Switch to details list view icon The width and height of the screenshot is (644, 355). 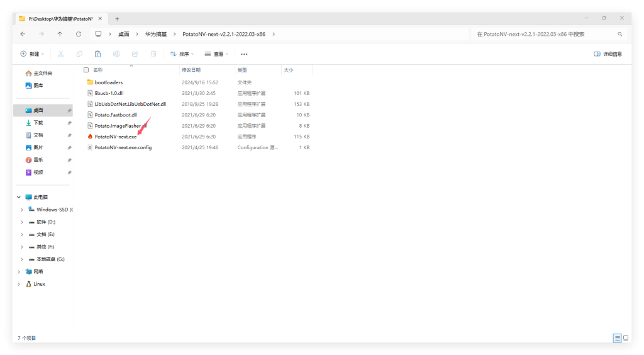617,338
